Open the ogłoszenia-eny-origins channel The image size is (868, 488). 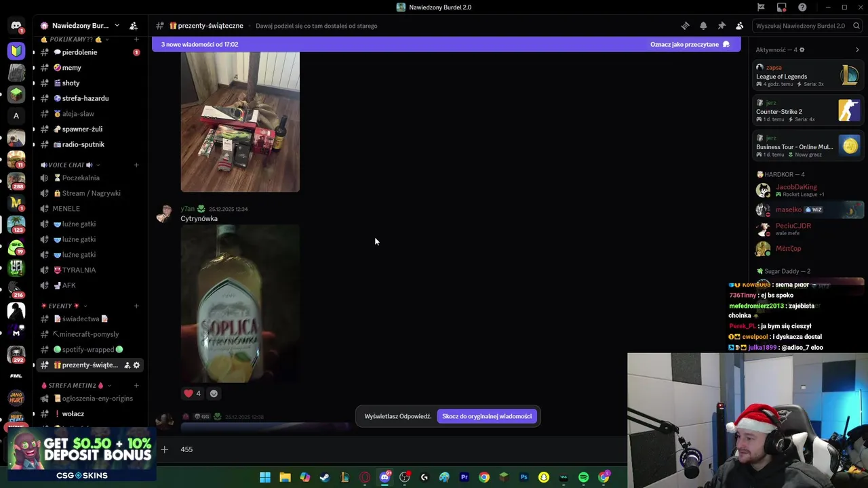(90, 399)
